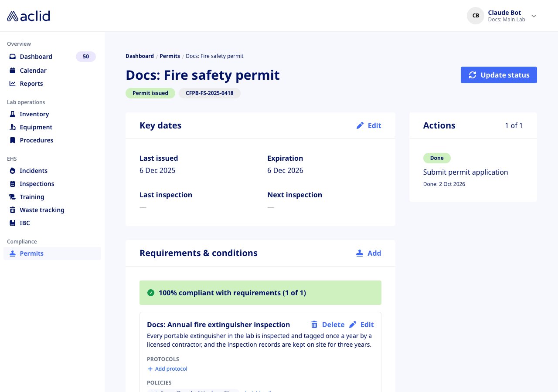The image size is (558, 392).
Task: Click the Waste tracking trash icon
Action: pyautogui.click(x=13, y=210)
